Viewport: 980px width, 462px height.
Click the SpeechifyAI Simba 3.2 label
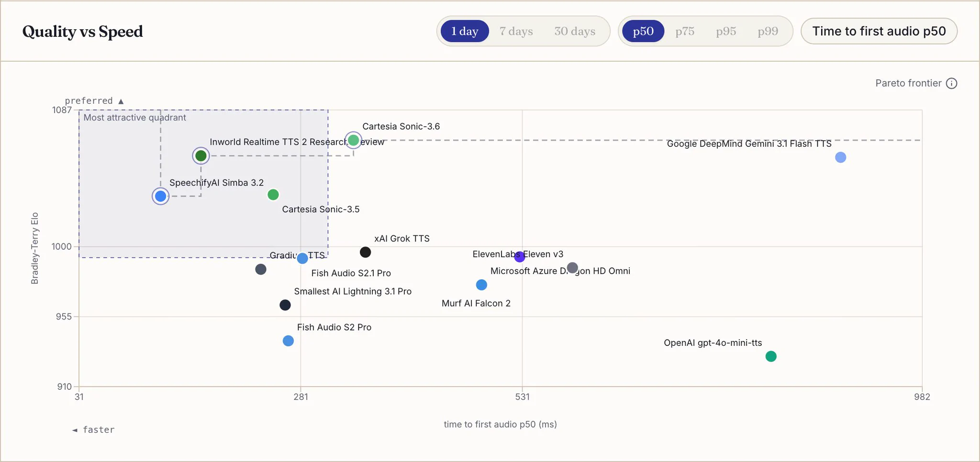coord(216,183)
